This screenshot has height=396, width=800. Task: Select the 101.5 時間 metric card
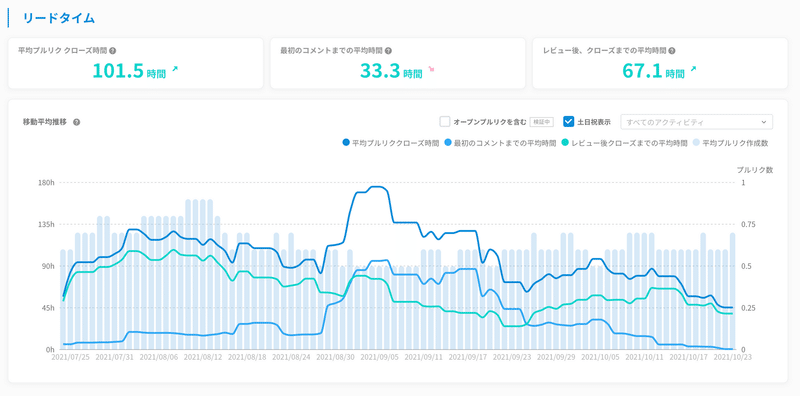tap(136, 63)
